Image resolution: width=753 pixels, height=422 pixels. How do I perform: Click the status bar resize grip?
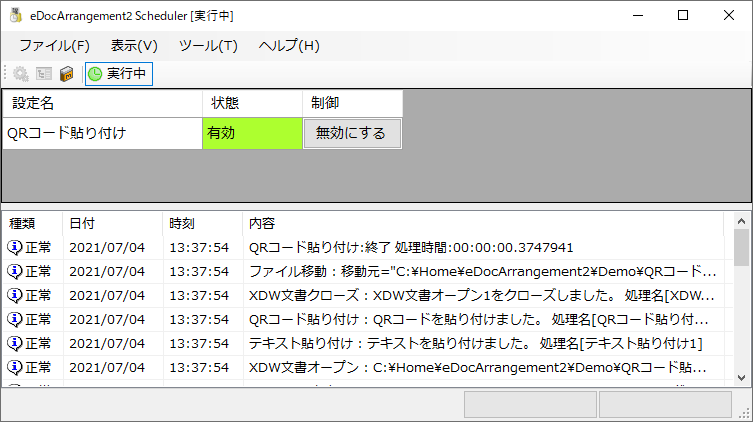(x=744, y=413)
